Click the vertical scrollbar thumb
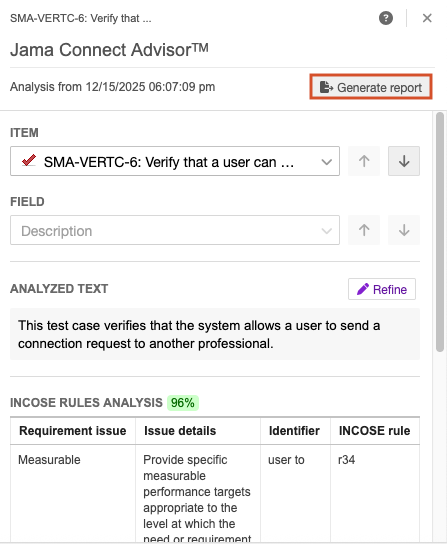Screen dimensions: 447x544 click(x=440, y=232)
